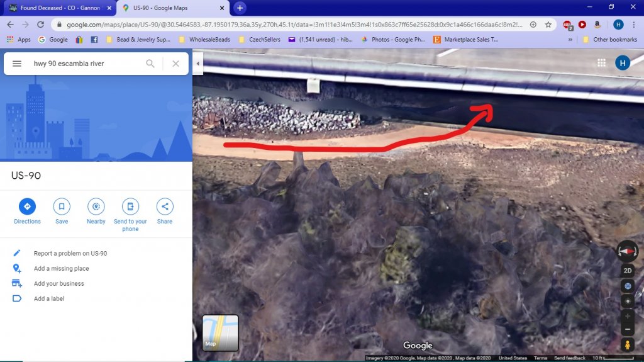Click Add a missing place
This screenshot has width=644, height=362.
[x=61, y=268]
